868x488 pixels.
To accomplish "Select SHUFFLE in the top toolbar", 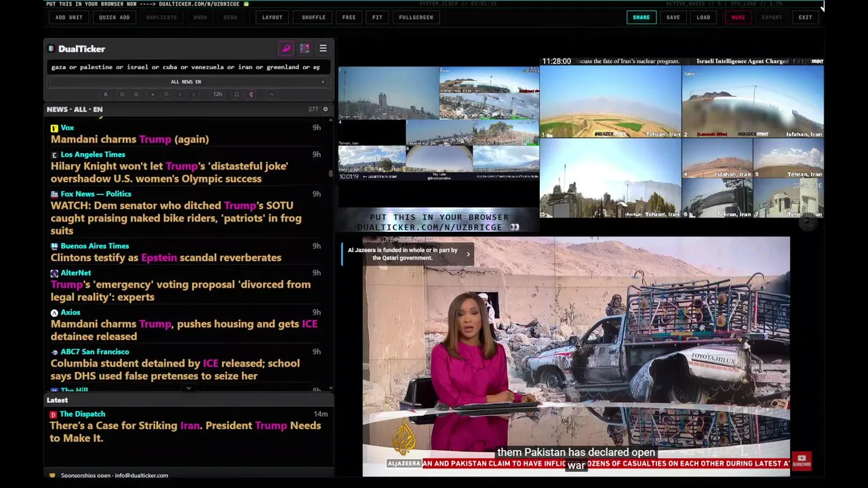I will click(x=313, y=18).
